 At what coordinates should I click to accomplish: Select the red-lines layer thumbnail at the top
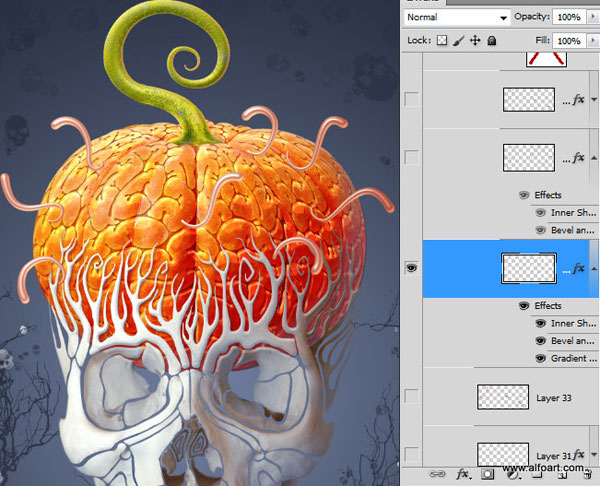tap(546, 59)
